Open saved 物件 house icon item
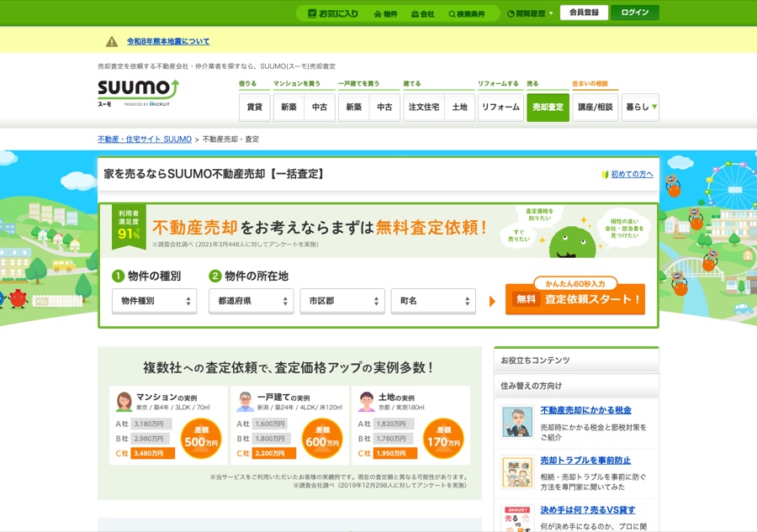This screenshot has width=757, height=532. pyautogui.click(x=385, y=14)
